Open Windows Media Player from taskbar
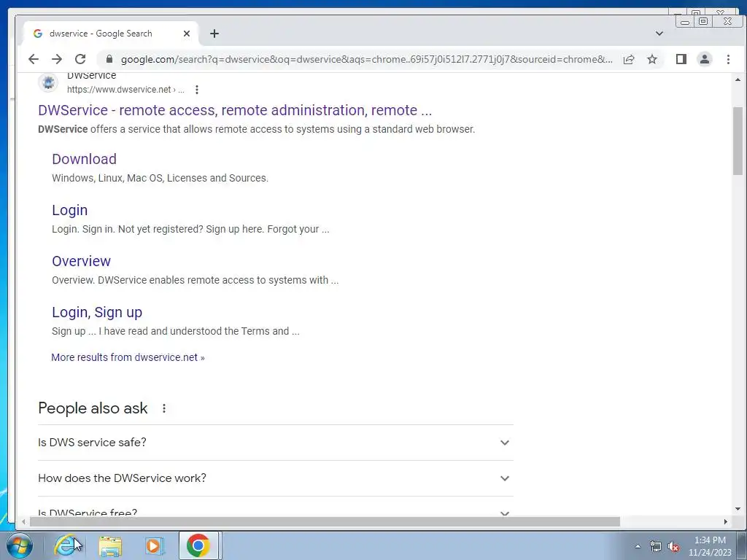 click(154, 545)
